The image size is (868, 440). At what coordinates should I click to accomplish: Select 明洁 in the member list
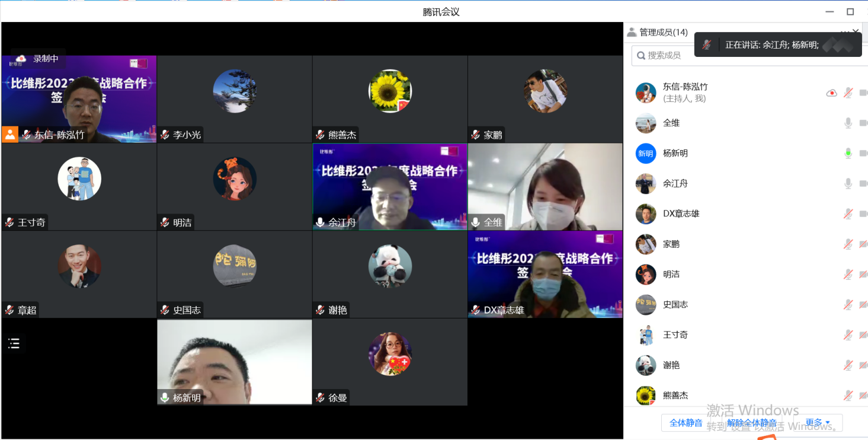pyautogui.click(x=671, y=274)
